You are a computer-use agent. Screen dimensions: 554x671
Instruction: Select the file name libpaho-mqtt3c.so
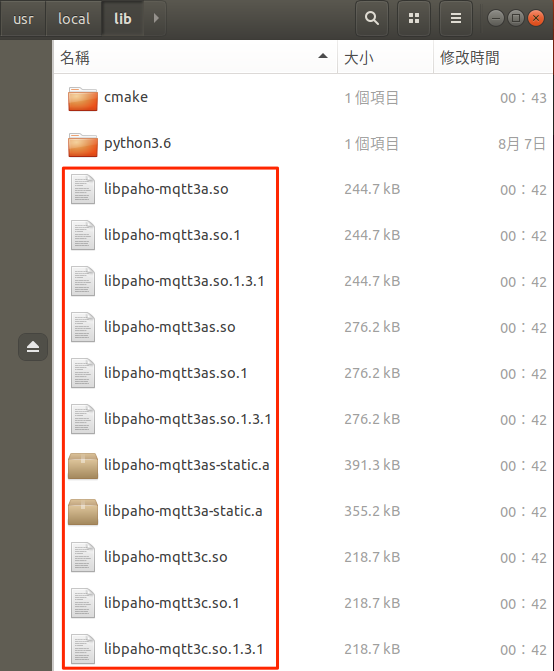coord(166,557)
